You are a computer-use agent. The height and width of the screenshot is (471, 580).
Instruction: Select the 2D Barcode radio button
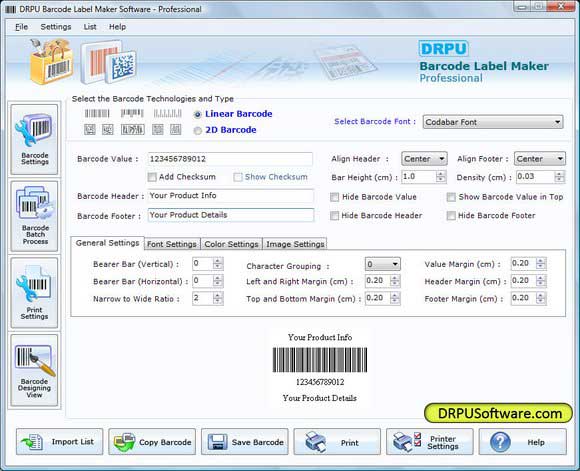pos(198,131)
